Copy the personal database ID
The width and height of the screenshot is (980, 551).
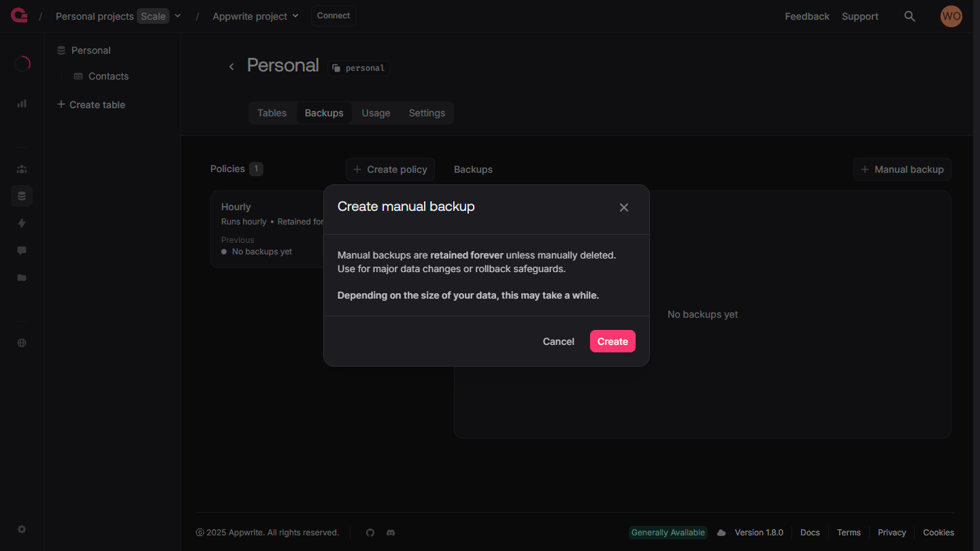359,68
